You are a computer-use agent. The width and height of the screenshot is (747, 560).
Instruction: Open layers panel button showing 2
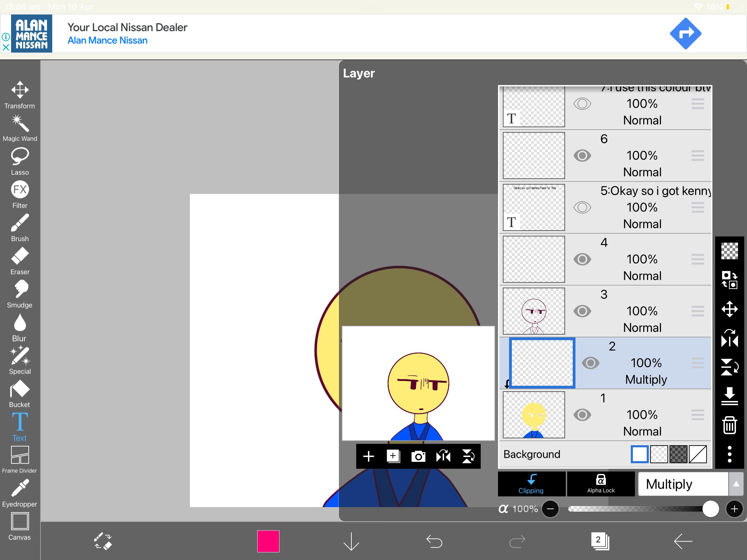tap(600, 541)
